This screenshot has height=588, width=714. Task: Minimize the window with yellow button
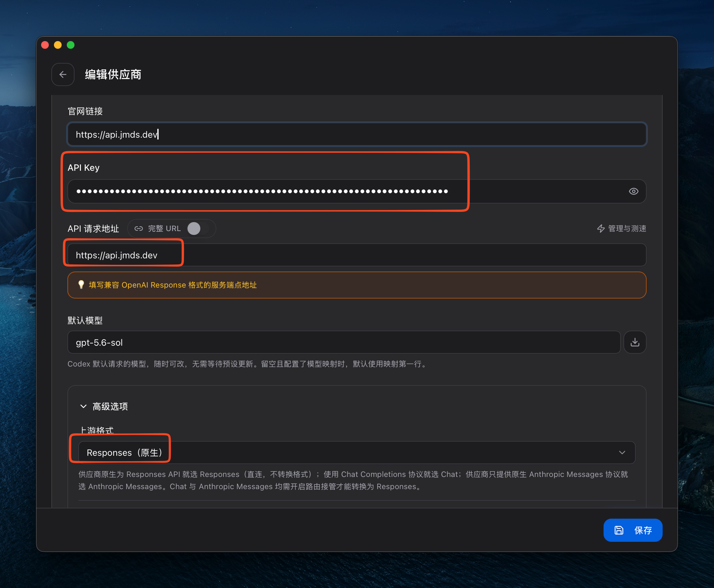point(57,45)
